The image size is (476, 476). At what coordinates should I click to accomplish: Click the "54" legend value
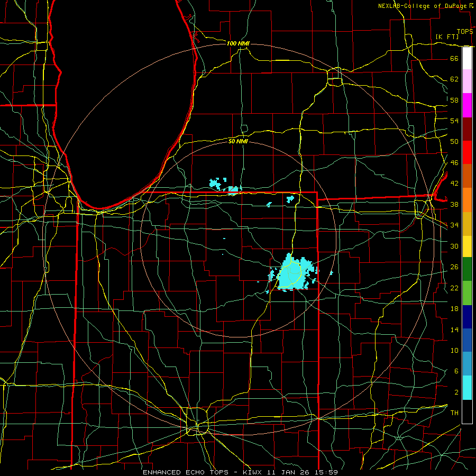tap(454, 121)
